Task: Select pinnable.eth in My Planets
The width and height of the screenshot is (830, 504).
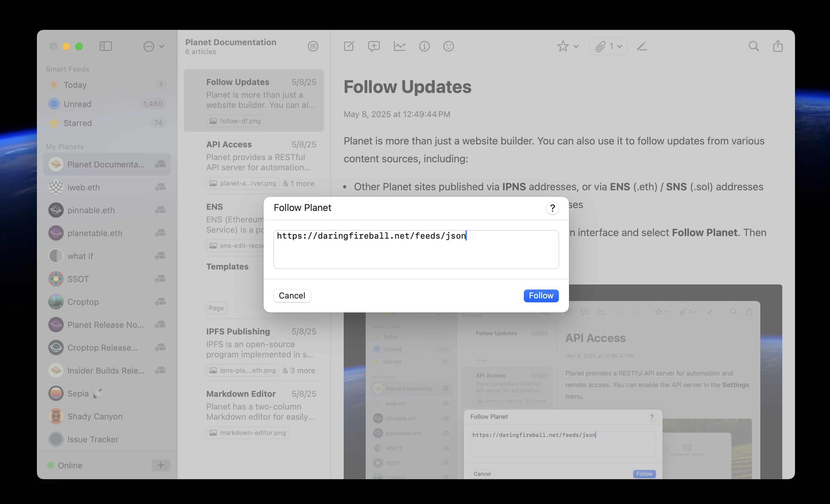Action: [x=91, y=210]
